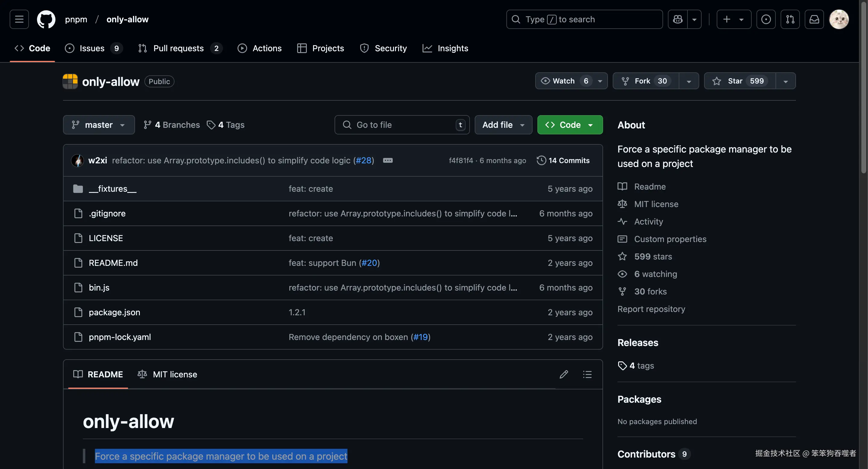Open the Copilot chat icon
The width and height of the screenshot is (868, 469).
678,19
